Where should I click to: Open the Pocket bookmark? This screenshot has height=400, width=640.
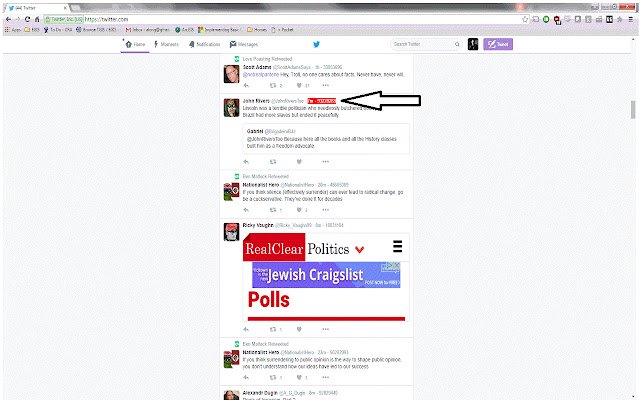pyautogui.click(x=282, y=30)
